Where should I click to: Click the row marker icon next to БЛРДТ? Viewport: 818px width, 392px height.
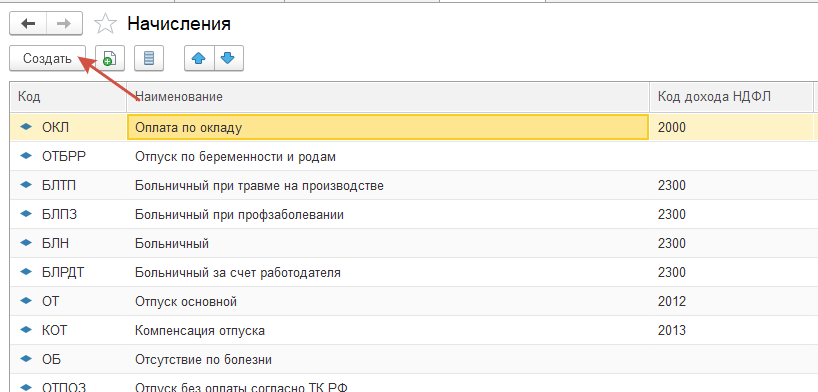click(26, 272)
